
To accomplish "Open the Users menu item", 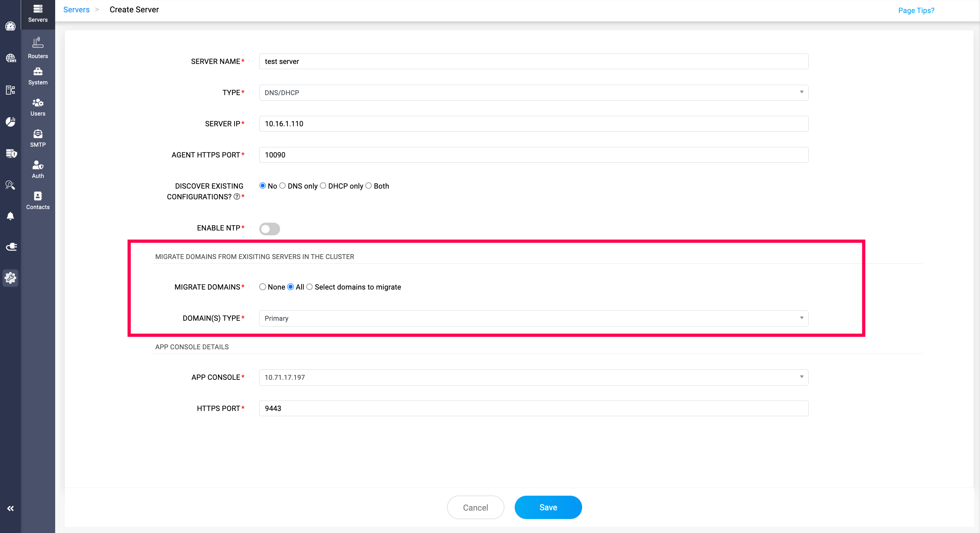I will pos(38,107).
